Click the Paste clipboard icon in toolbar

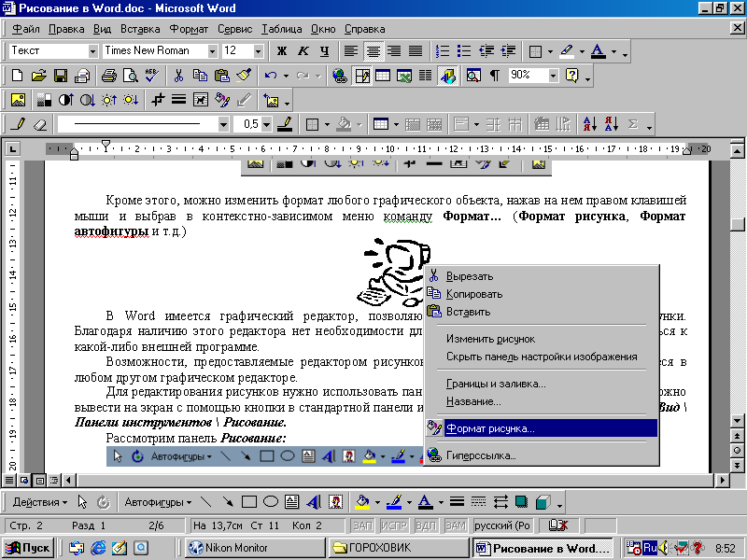pos(221,76)
